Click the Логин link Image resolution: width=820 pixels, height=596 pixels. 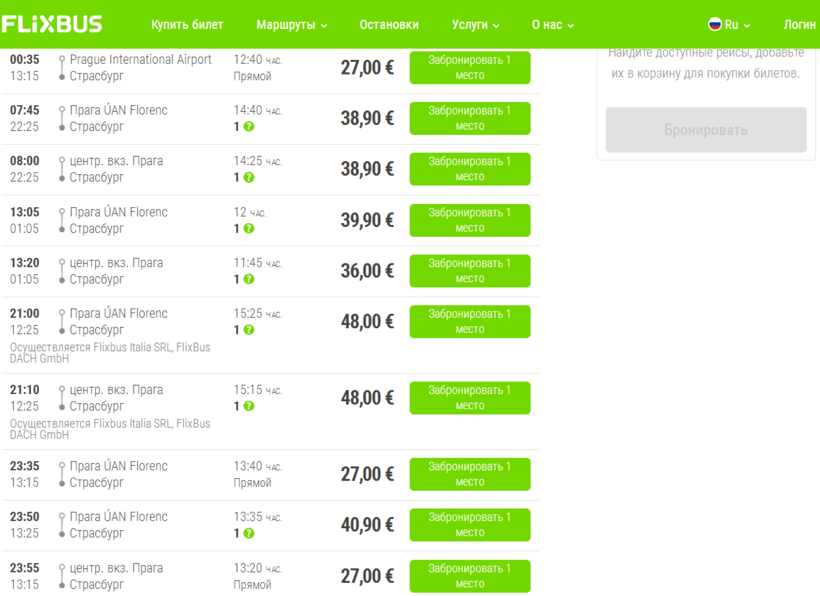799,25
